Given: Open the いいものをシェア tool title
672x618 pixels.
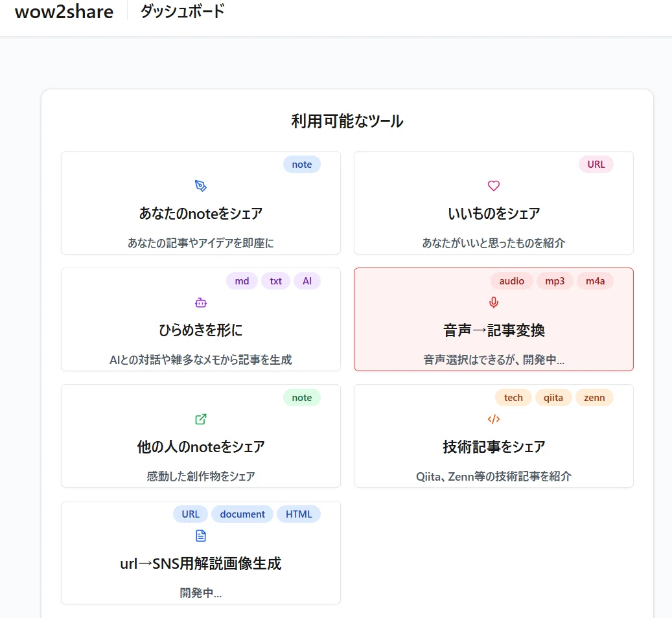Looking at the screenshot, I should tap(494, 213).
